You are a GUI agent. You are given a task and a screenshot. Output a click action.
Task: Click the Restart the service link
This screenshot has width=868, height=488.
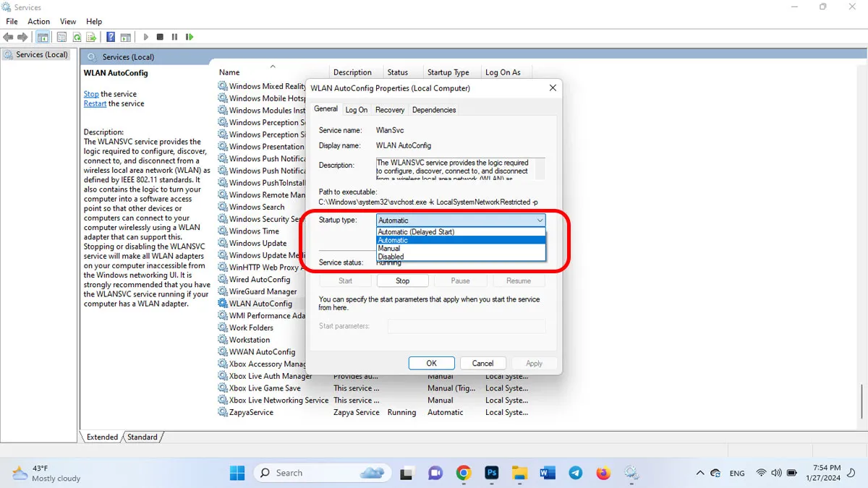(95, 103)
